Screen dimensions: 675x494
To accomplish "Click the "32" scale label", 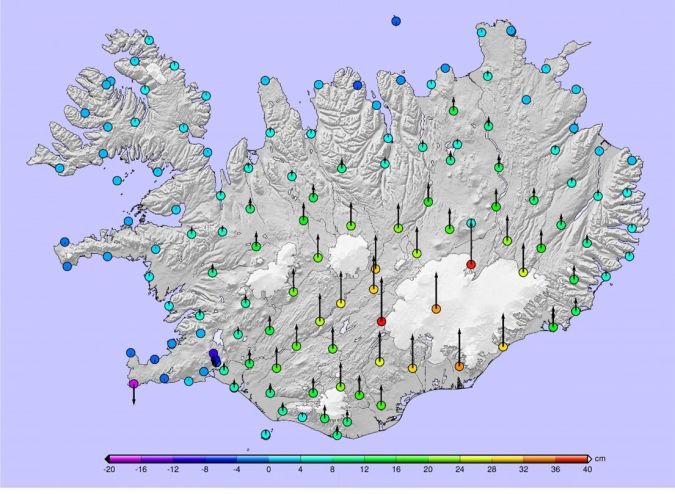I will pos(523,469).
